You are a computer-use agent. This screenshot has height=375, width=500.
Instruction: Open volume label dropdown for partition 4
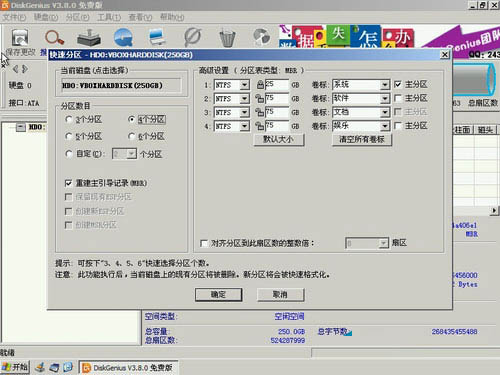[385, 126]
